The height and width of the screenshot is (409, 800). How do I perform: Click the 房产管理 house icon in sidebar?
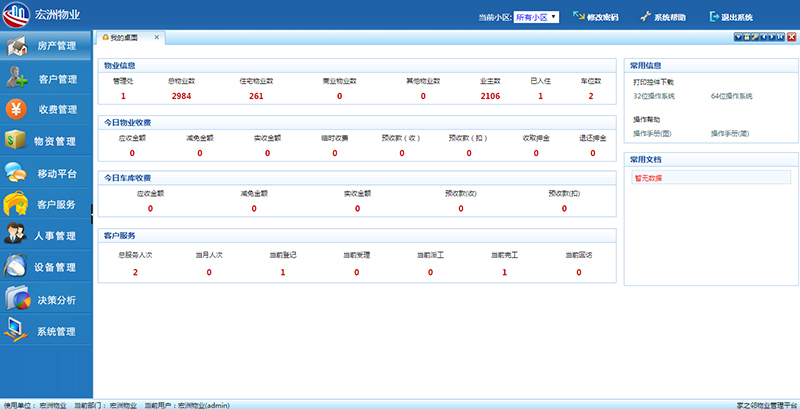point(17,46)
